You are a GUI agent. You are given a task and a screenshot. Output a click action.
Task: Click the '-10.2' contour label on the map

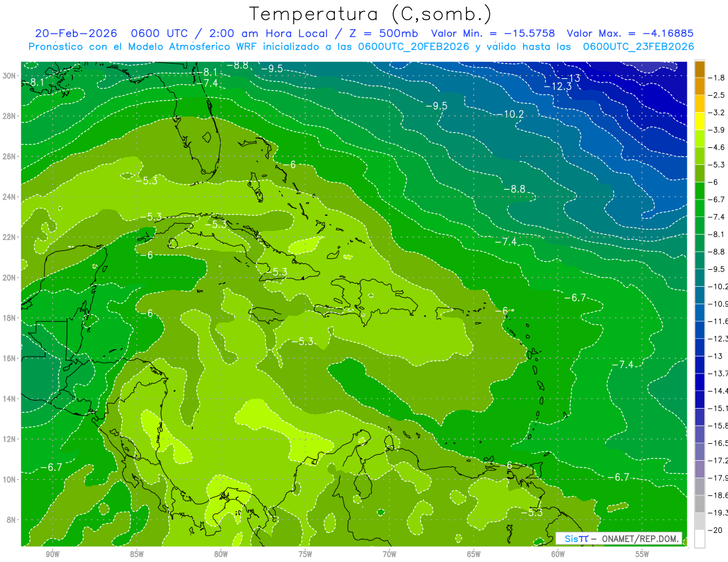coord(509,115)
